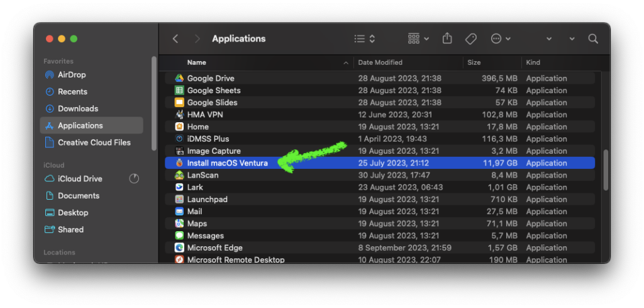This screenshot has width=644, height=308.
Task: Open Desktop in the sidebar
Action: coord(92,213)
